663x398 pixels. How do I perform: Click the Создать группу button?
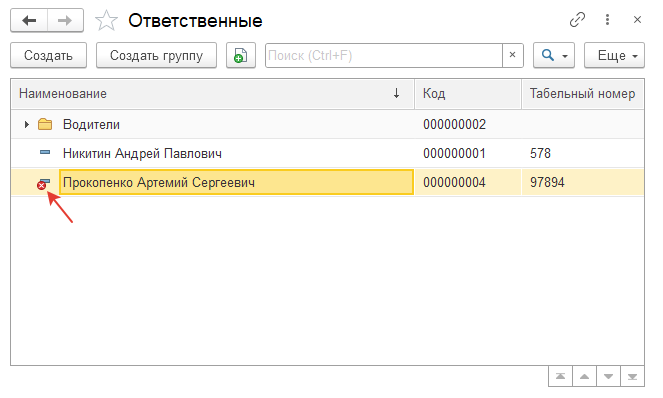[x=156, y=55]
